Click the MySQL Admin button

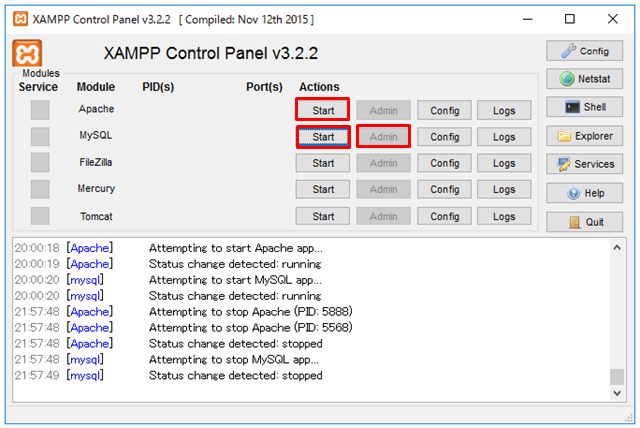[x=383, y=137]
